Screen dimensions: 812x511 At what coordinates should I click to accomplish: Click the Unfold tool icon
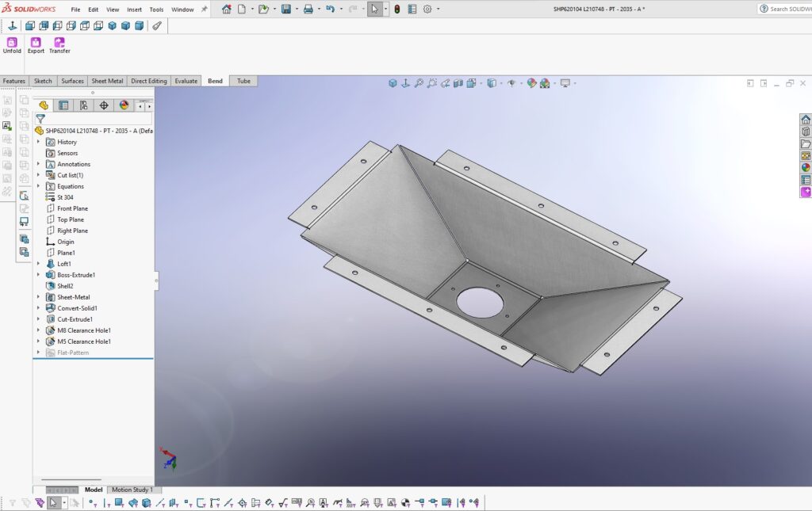(x=12, y=43)
